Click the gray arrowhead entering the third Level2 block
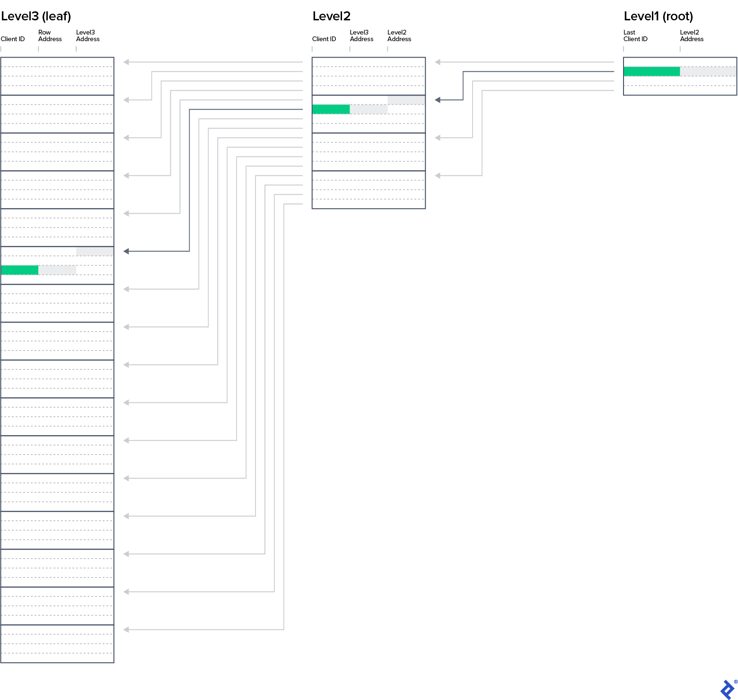 pyautogui.click(x=438, y=137)
